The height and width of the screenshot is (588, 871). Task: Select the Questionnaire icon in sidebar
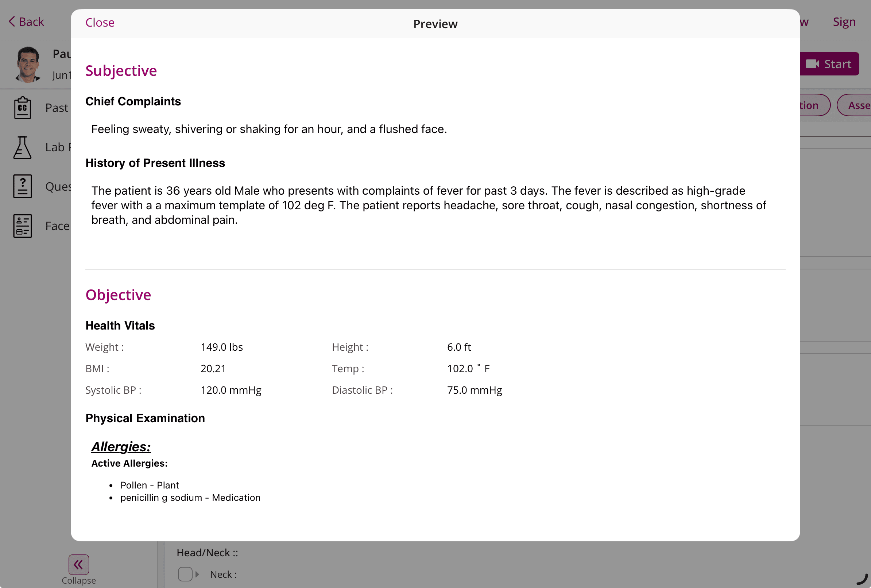click(23, 186)
